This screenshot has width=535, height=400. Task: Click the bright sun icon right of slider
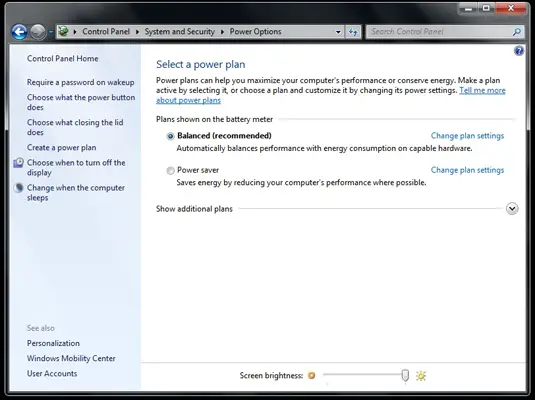(421, 376)
